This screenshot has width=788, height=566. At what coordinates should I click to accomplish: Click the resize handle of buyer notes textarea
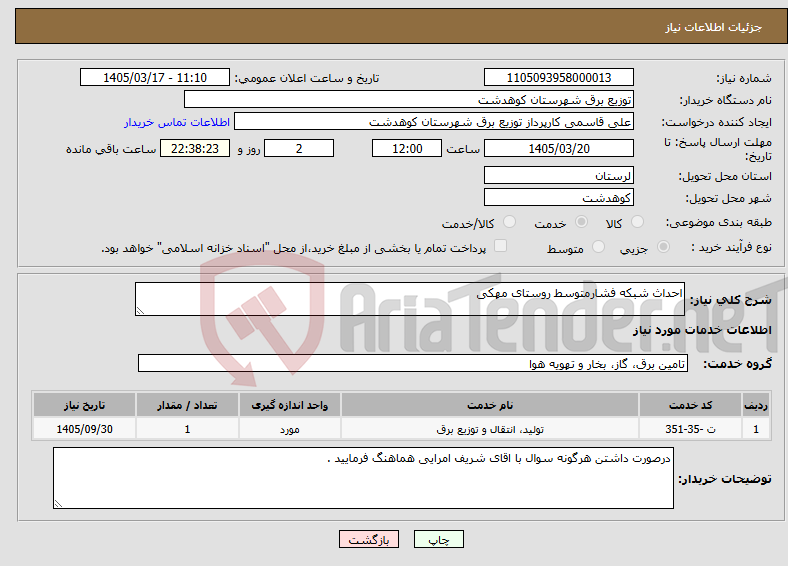(x=58, y=504)
